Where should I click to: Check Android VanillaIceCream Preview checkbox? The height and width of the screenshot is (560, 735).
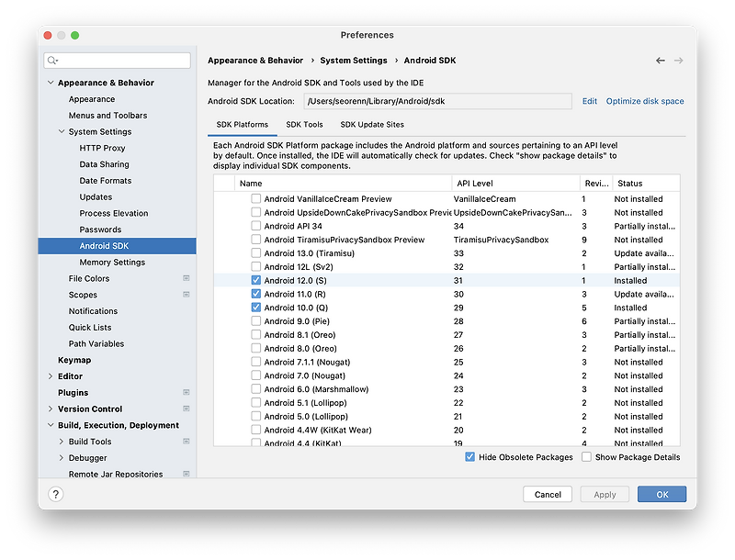tap(256, 198)
